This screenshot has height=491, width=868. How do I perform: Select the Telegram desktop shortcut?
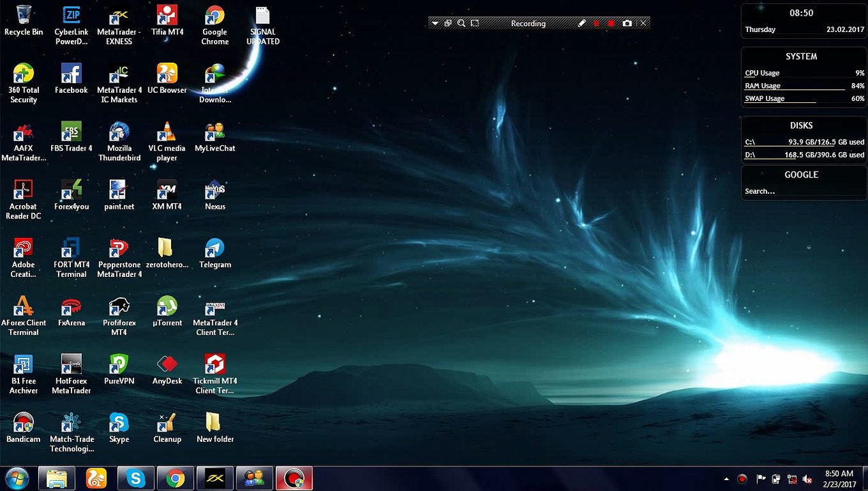[x=215, y=254]
